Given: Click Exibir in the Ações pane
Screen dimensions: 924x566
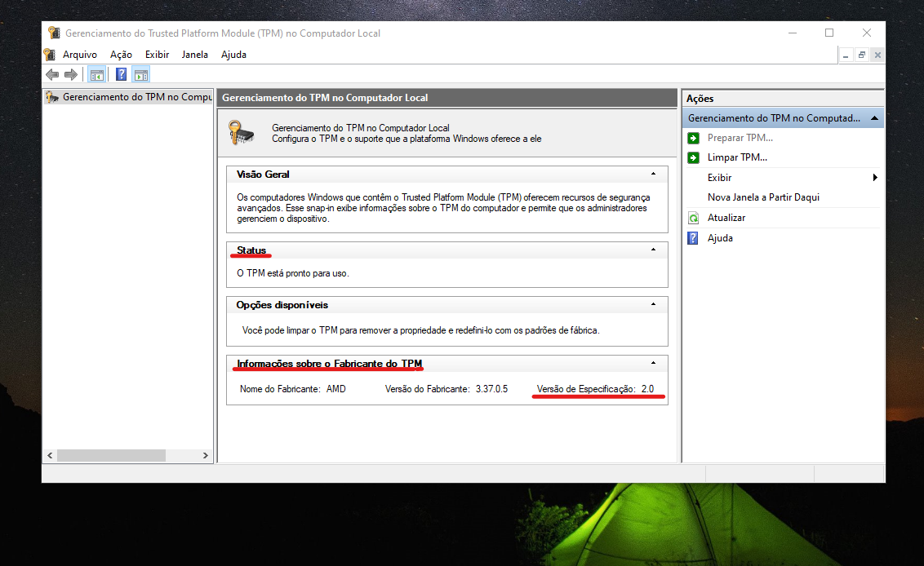Looking at the screenshot, I should [719, 177].
